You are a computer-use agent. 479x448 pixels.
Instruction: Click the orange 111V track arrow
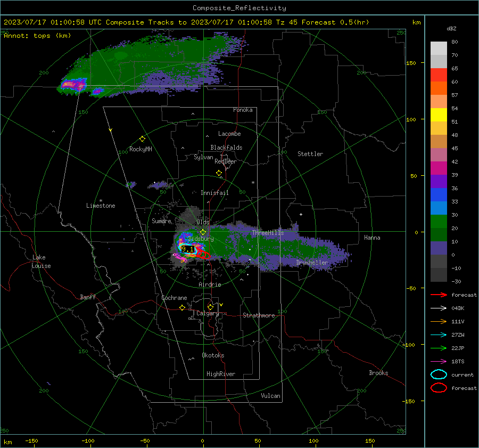click(x=439, y=321)
